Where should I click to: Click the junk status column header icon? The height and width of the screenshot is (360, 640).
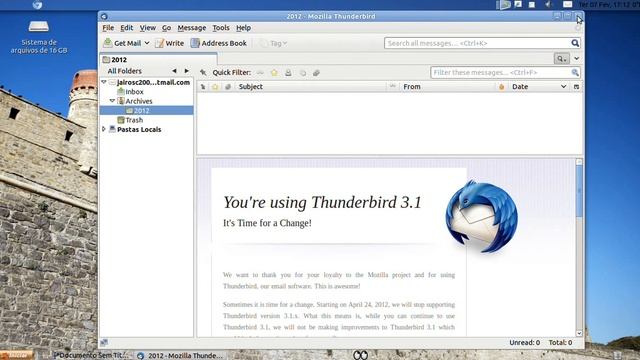click(x=502, y=87)
